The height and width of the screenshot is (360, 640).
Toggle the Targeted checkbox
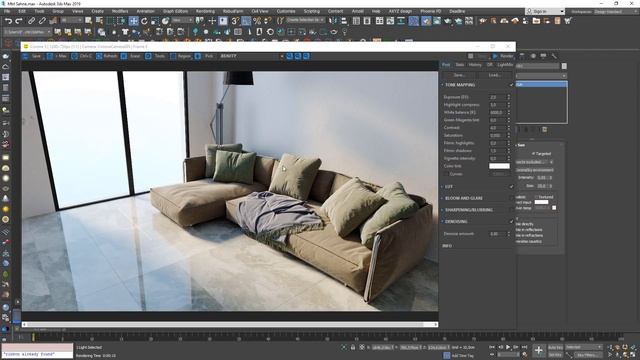[x=533, y=153]
